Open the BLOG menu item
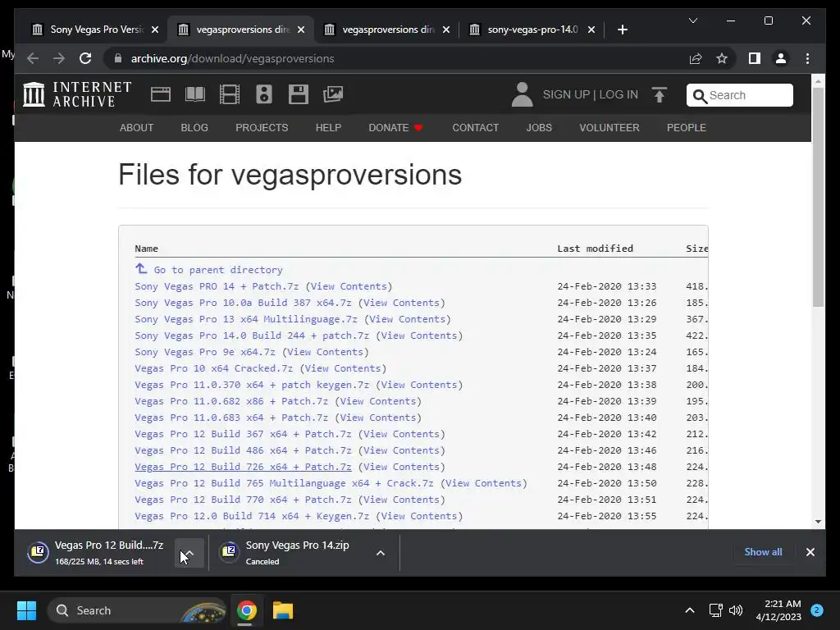 194,127
